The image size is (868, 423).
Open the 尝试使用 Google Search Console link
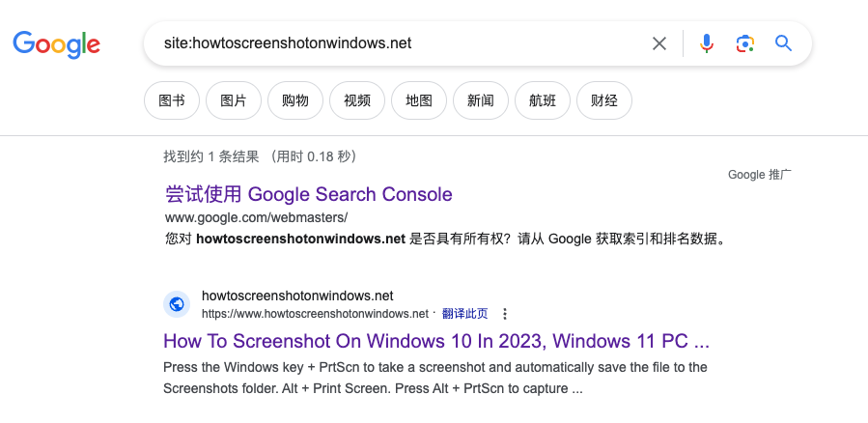tap(309, 194)
